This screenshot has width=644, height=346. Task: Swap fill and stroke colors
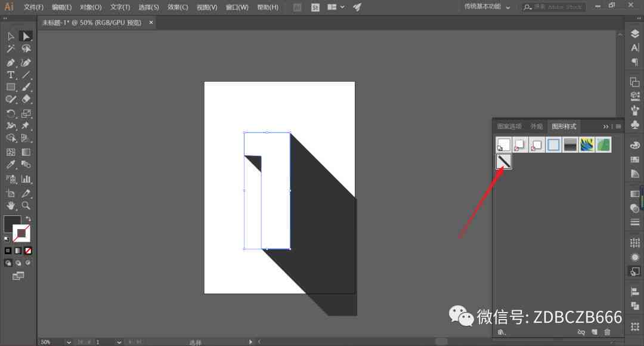[28, 219]
